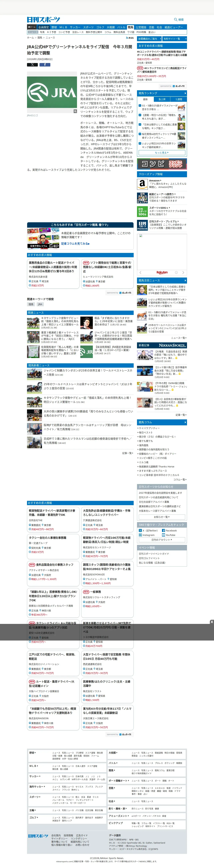The width and height of the screenshot is (214, 868).
Task: Open 紙面ビューアー in the main navigation
Action: coord(174,27)
